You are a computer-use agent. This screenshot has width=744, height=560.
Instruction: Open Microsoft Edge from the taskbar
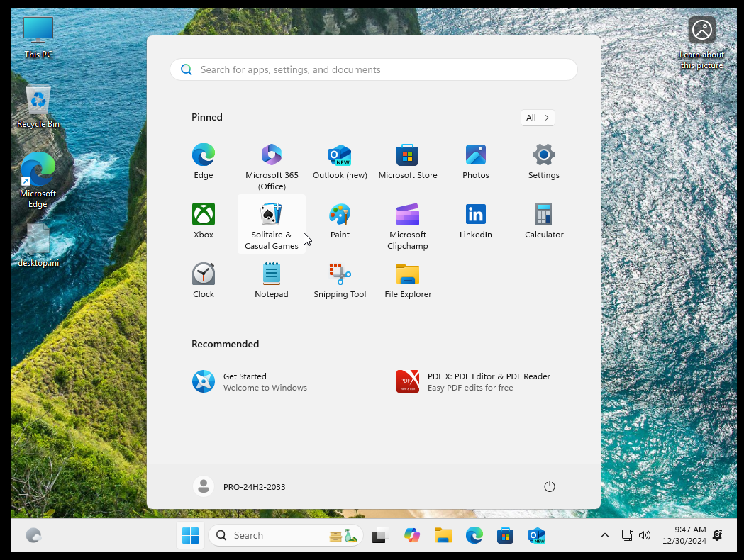pyautogui.click(x=474, y=535)
